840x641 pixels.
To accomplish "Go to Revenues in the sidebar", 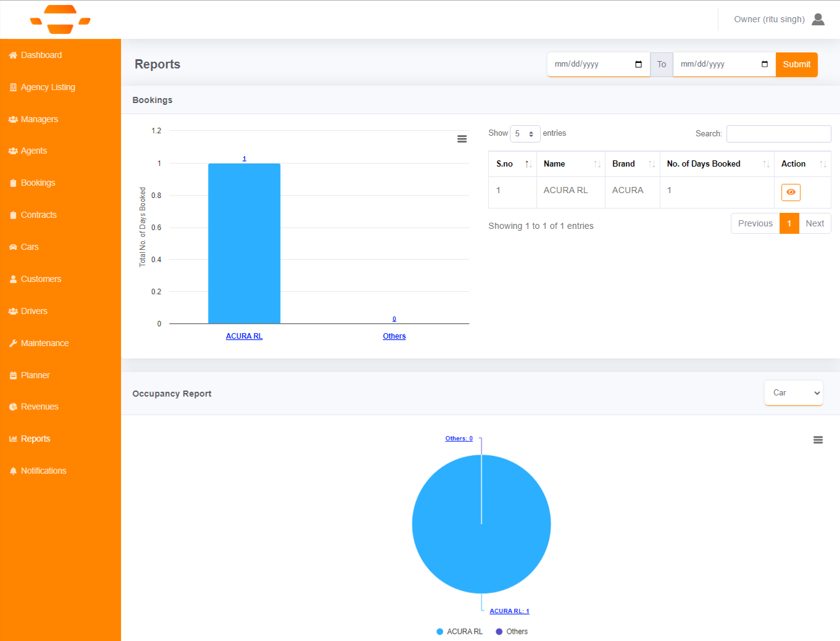I will pyautogui.click(x=40, y=407).
